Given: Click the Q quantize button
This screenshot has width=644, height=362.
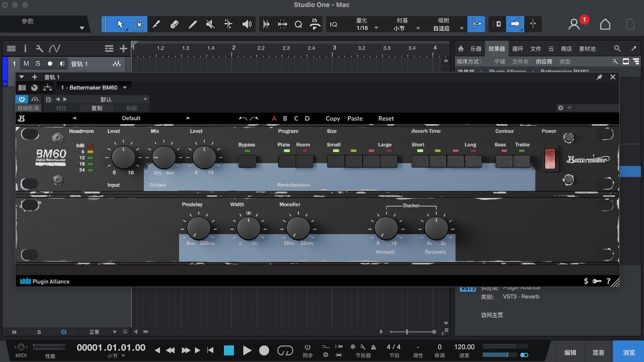Looking at the screenshot, I should 298,24.
